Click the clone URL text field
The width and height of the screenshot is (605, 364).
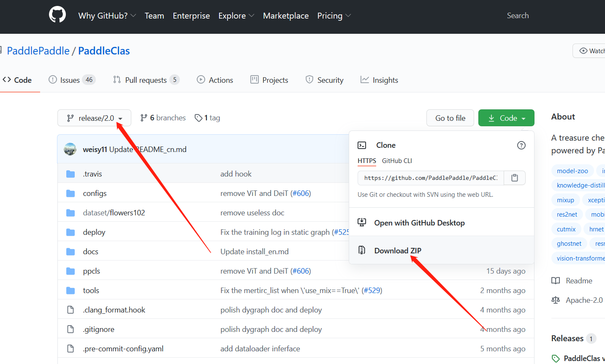click(x=431, y=178)
